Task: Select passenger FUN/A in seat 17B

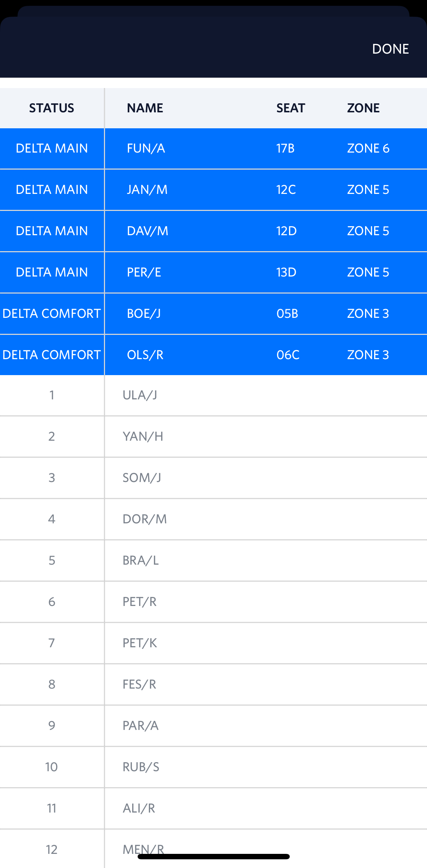Action: (x=213, y=148)
